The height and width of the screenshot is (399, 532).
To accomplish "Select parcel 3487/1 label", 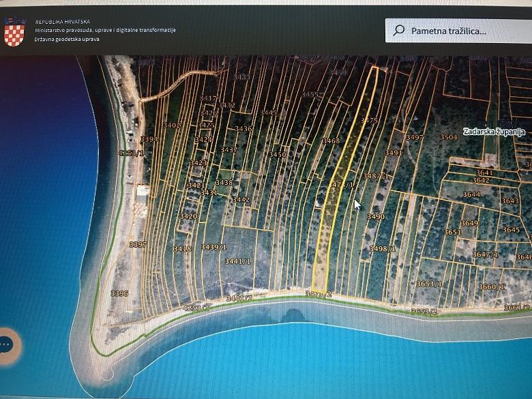I will [x=376, y=176].
